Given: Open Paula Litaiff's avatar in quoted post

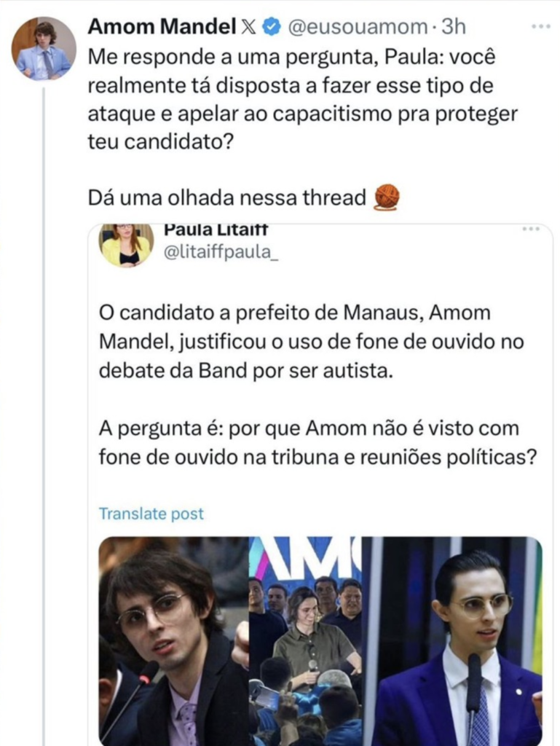Looking at the screenshot, I should pyautogui.click(x=126, y=246).
